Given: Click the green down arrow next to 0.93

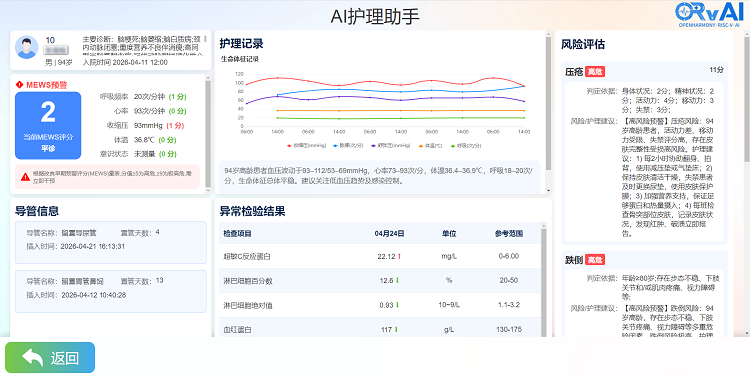Looking at the screenshot, I should click(x=397, y=305).
